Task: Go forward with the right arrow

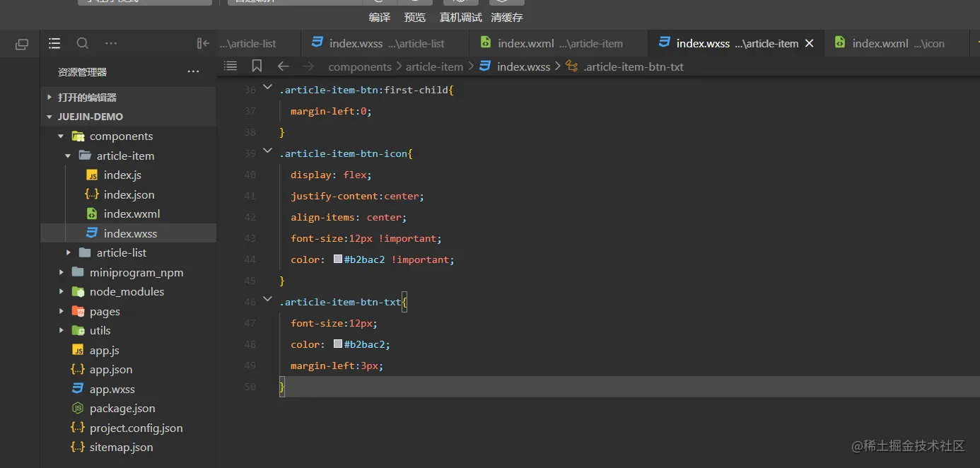Action: pos(308,66)
